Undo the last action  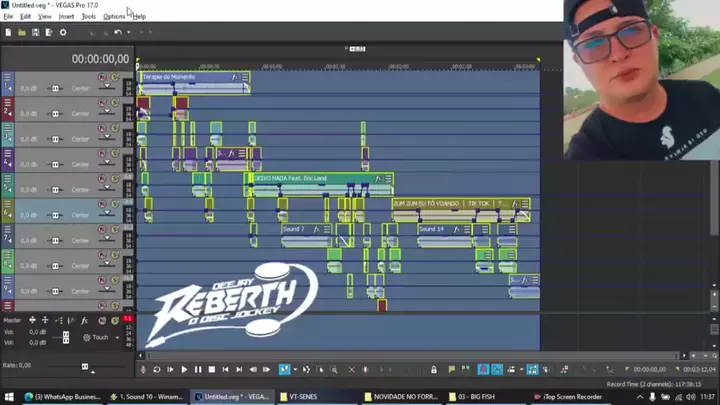[x=118, y=33]
